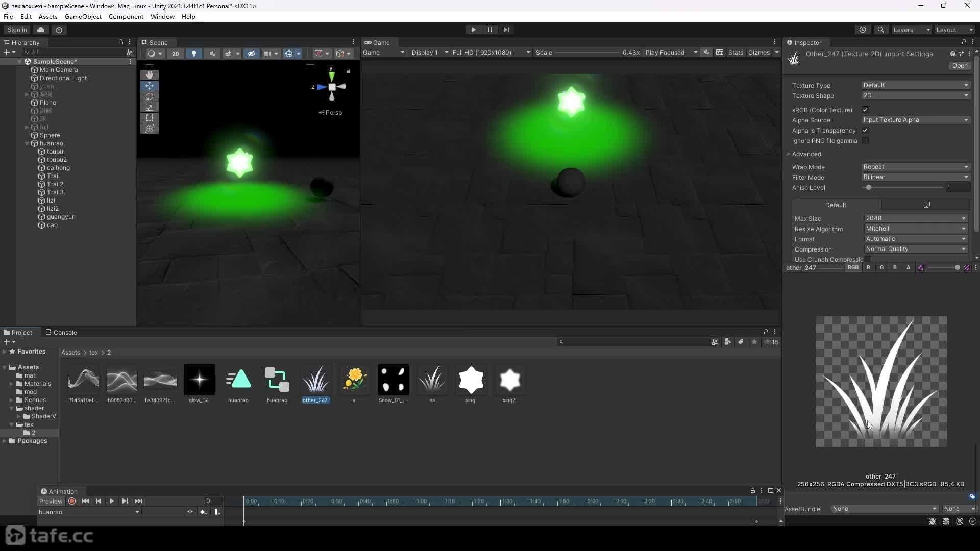Select the Rotate tool in Scene view

(149, 96)
